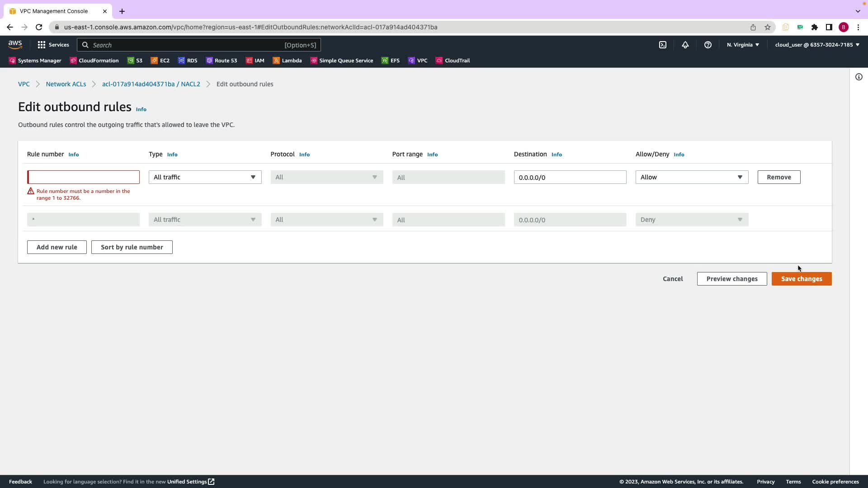The image size is (868, 488).
Task: Open the CloudShell terminal icon
Action: (663, 45)
